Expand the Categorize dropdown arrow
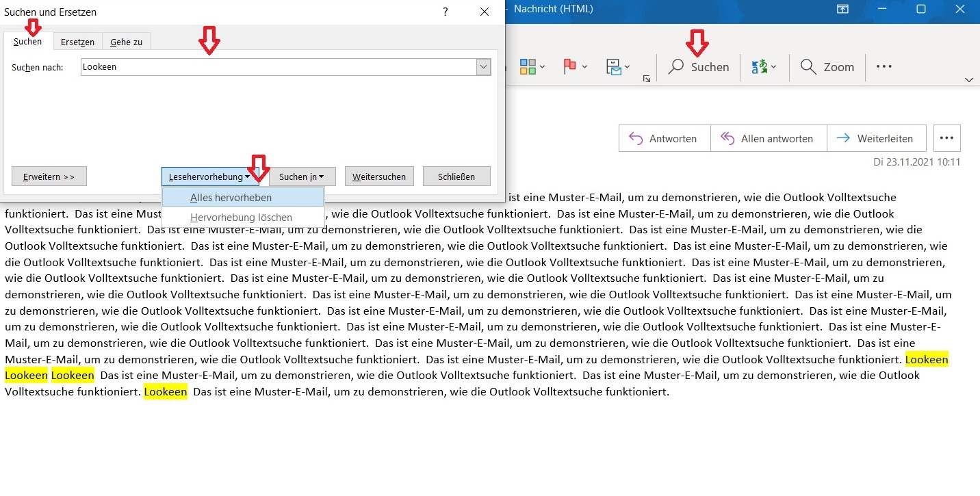Viewport: 980px width, 496px height. [542, 67]
